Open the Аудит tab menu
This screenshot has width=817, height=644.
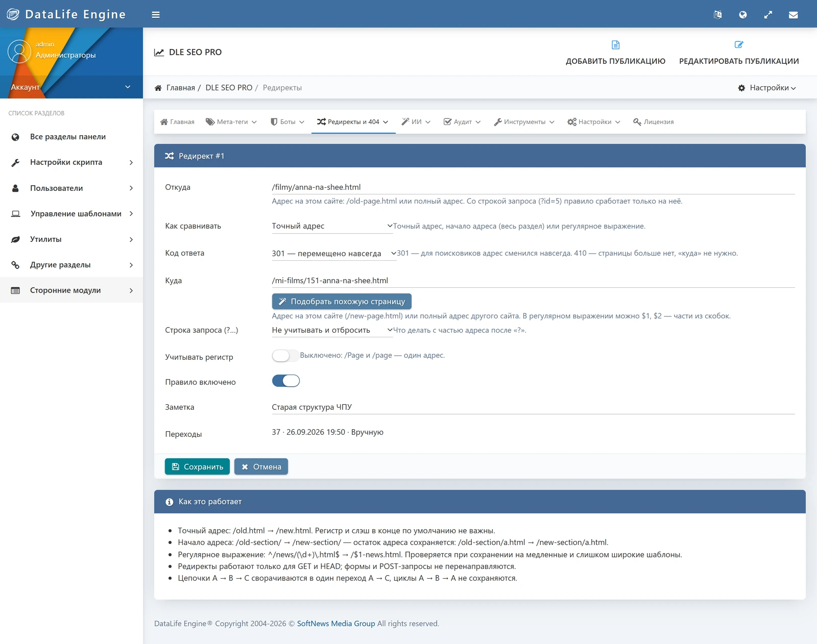coord(462,122)
